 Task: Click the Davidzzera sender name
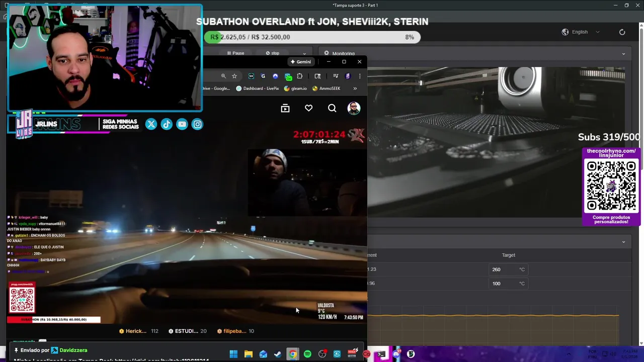(x=73, y=350)
